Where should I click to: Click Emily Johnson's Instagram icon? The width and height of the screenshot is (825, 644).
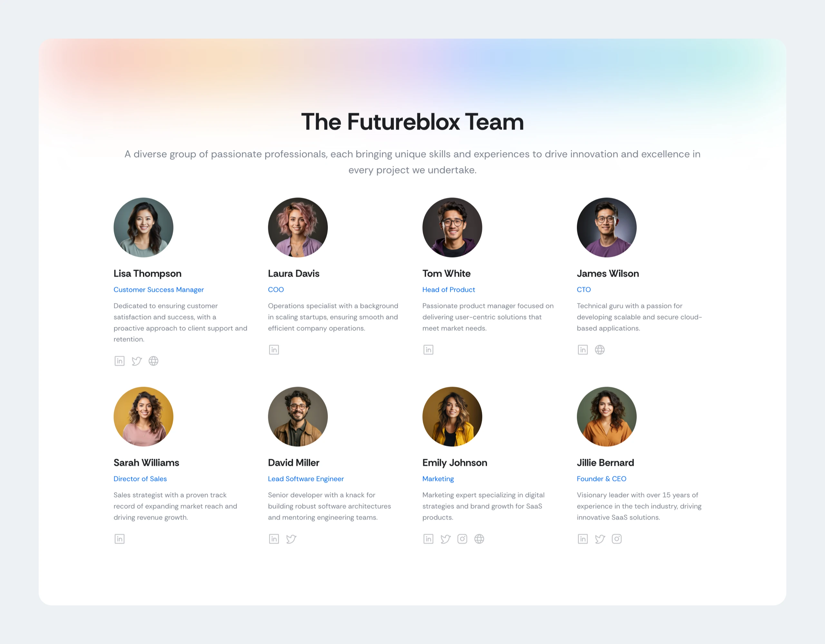pos(462,539)
